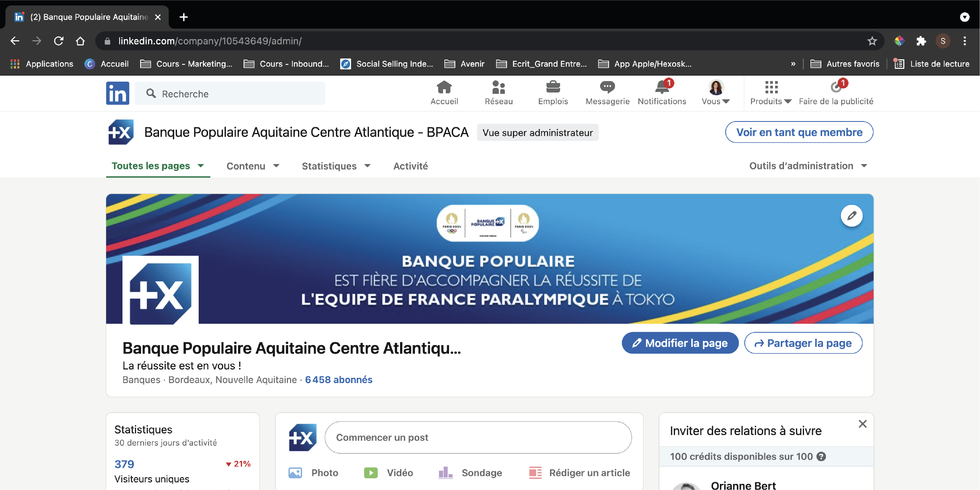Click the Commencer un post field
This screenshot has height=490, width=980.
478,437
